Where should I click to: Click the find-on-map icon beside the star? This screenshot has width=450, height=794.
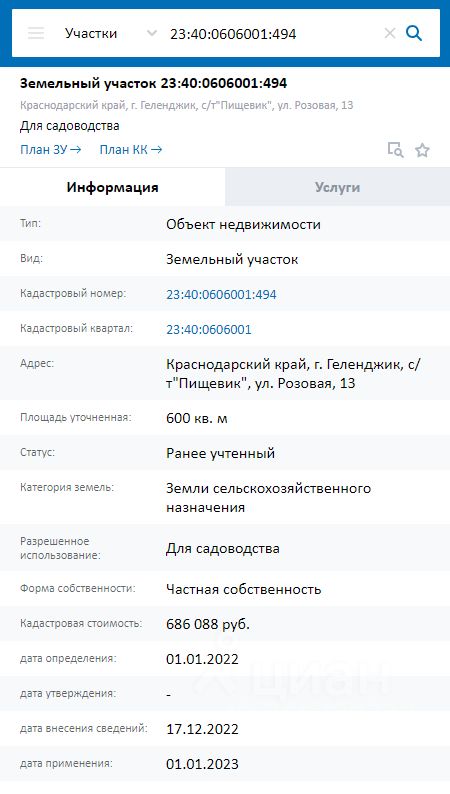pyautogui.click(x=395, y=150)
